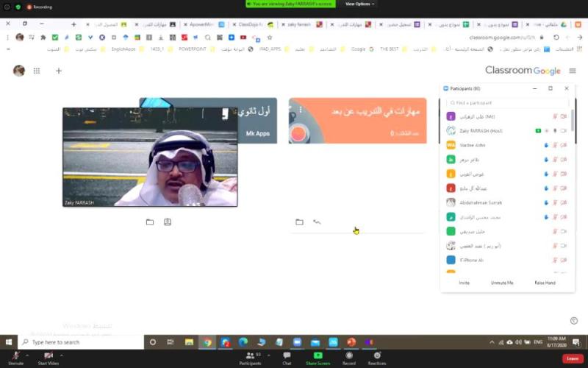Click the Chrome icon in Windows taskbar
Screen dimensions: 588x368
[207, 342]
